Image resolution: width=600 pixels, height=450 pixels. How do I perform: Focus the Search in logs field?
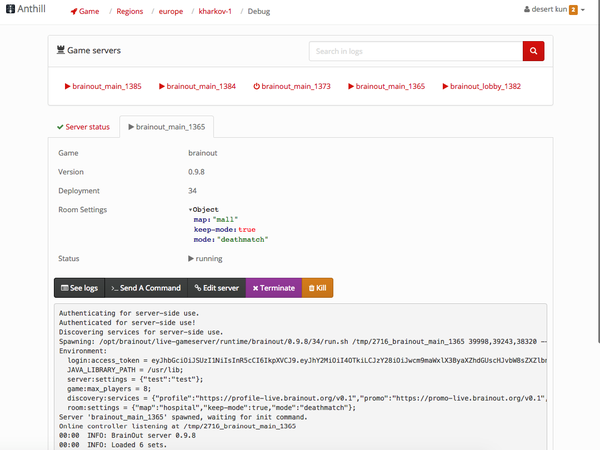[415, 51]
